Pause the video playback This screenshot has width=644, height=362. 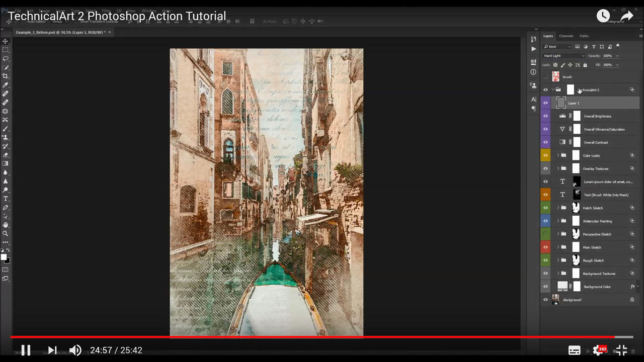(26, 350)
